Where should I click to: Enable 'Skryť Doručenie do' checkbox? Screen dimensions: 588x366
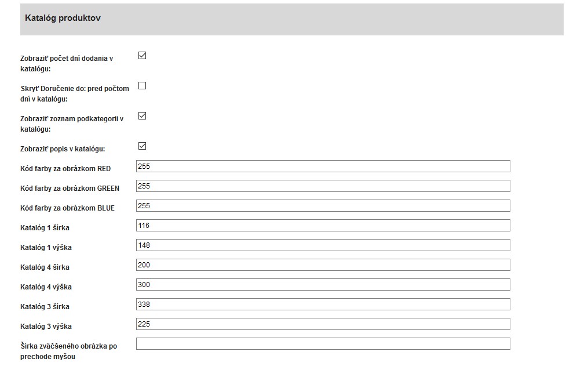pyautogui.click(x=142, y=86)
